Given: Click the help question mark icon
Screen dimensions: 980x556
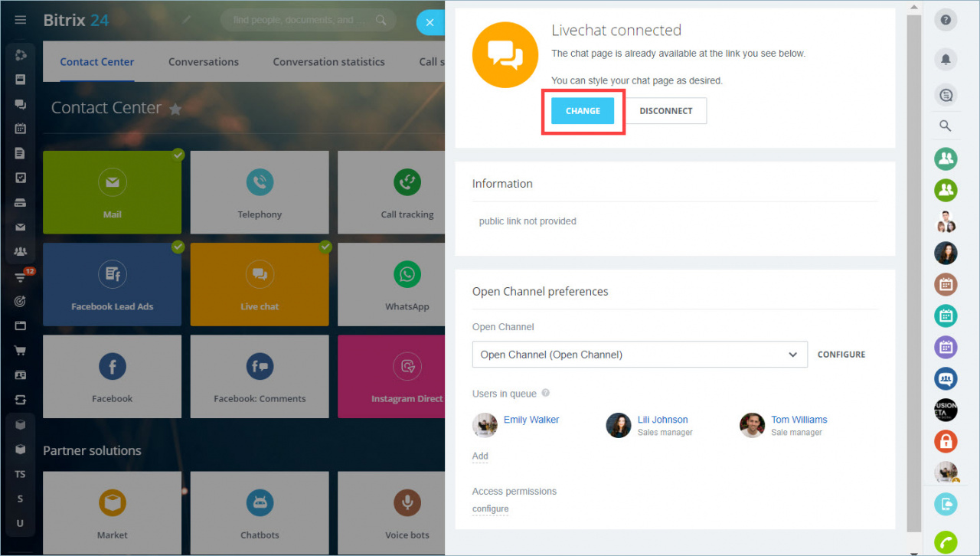Looking at the screenshot, I should [x=946, y=21].
